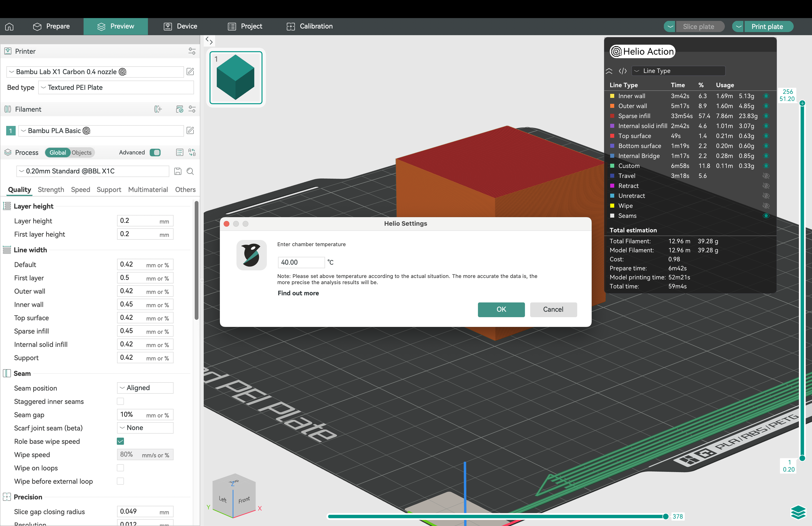Click the chamber temperature input field
Screen dimensions: 812x526
(301, 262)
